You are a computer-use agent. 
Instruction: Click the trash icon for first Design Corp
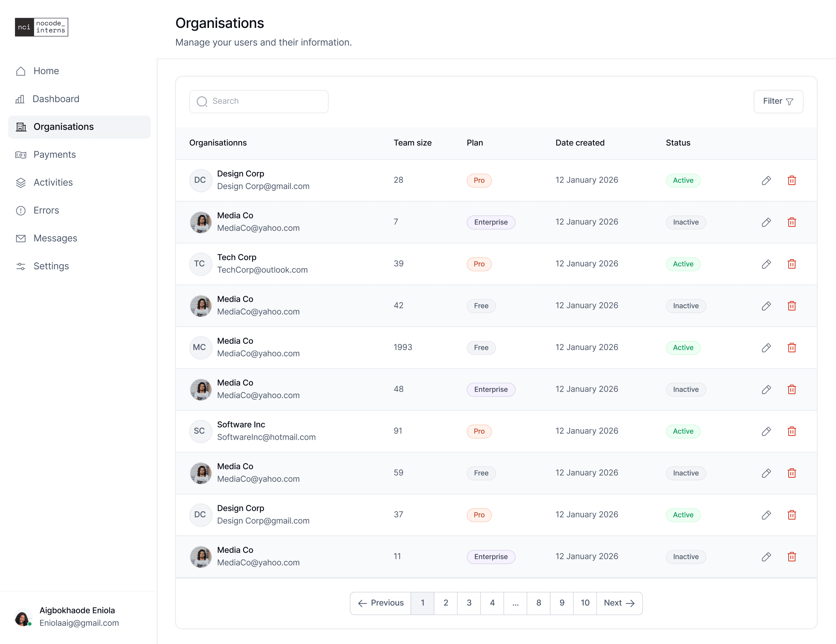(x=792, y=180)
